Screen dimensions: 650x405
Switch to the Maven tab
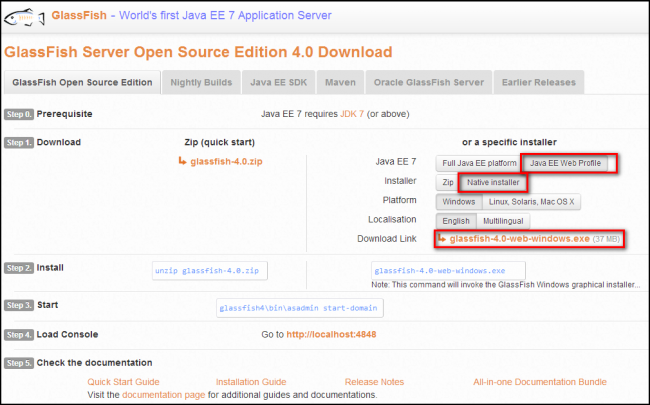click(x=340, y=82)
